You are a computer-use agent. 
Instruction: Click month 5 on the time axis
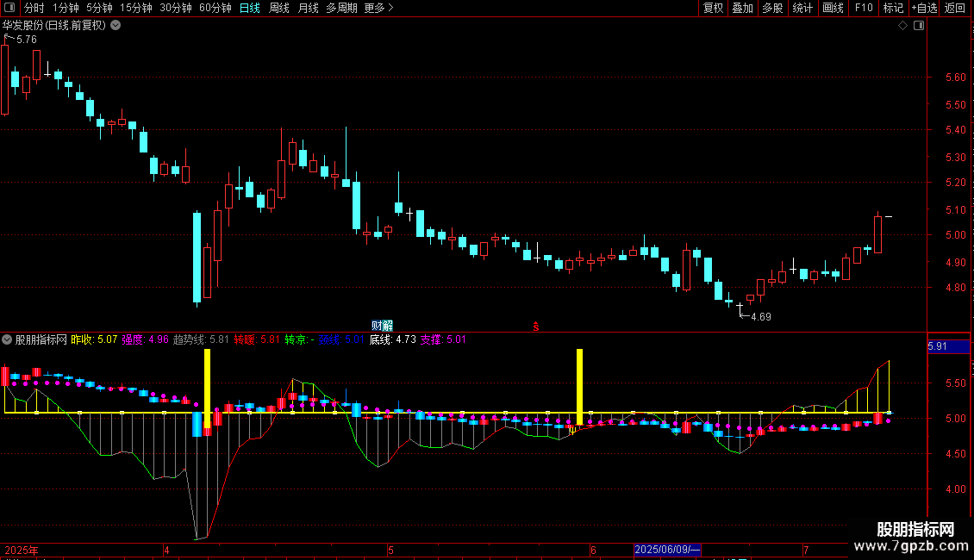[390, 550]
